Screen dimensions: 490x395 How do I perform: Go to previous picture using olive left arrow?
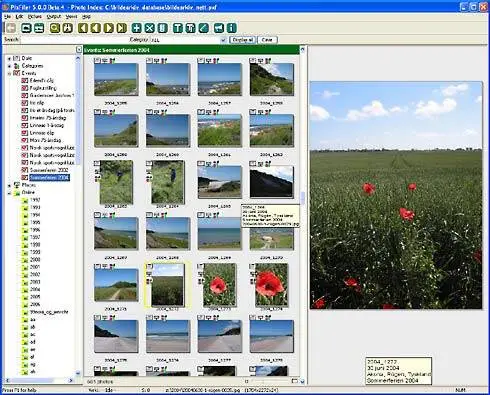click(96, 28)
